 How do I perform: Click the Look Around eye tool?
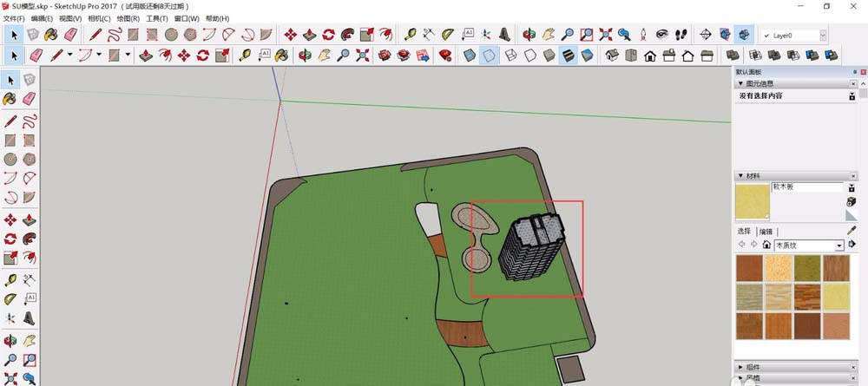point(662,35)
